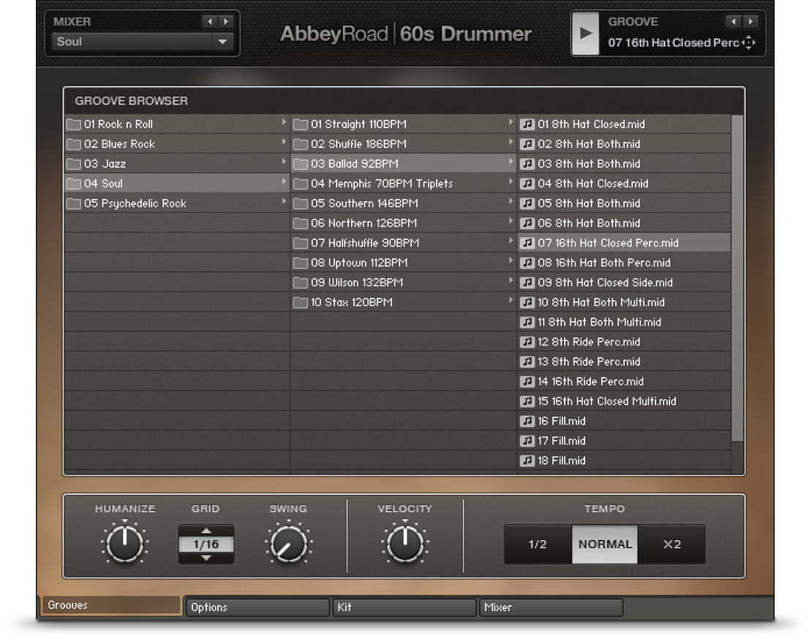Screen dimensions: 812x644
Task: Set tempo to NORMAL
Action: 605,544
